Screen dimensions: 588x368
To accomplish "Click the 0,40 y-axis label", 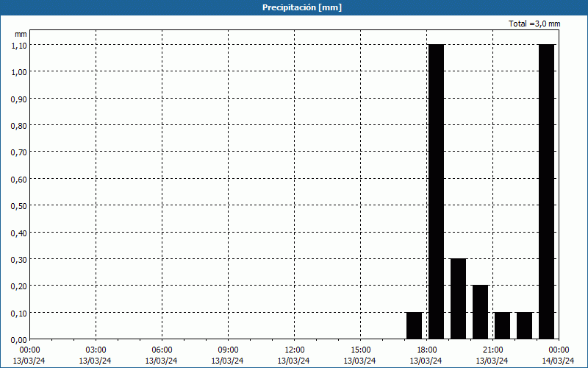I will point(19,233).
